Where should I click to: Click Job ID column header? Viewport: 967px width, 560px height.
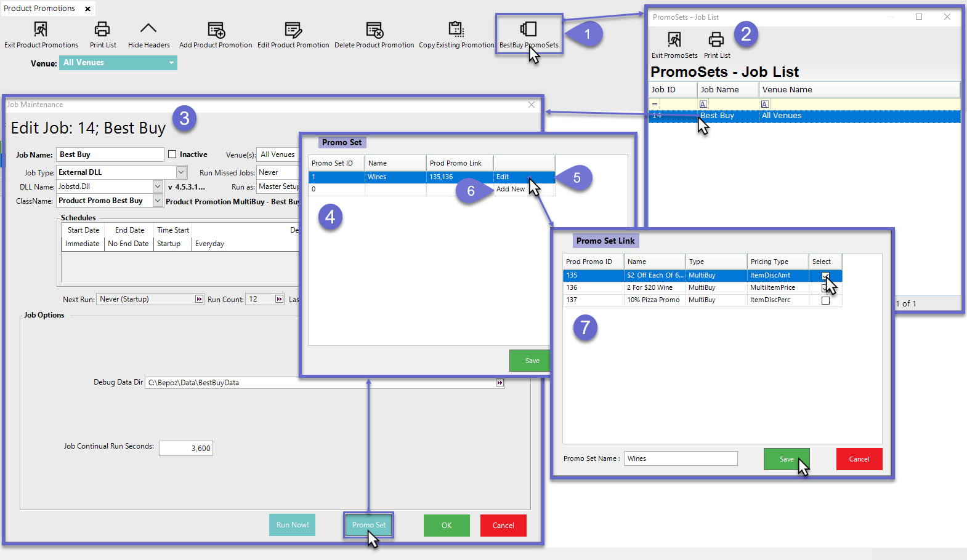click(x=673, y=89)
